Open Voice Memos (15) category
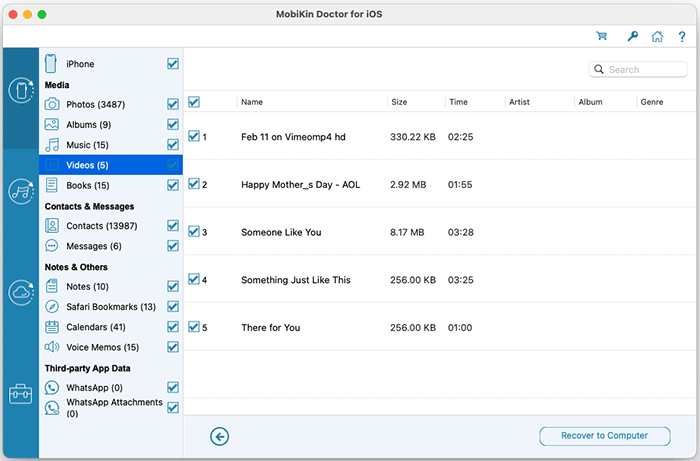 pyautogui.click(x=102, y=347)
